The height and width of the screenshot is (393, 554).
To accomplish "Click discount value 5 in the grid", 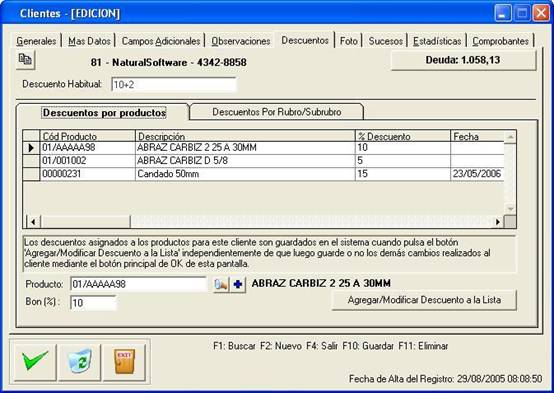I will 403,161.
